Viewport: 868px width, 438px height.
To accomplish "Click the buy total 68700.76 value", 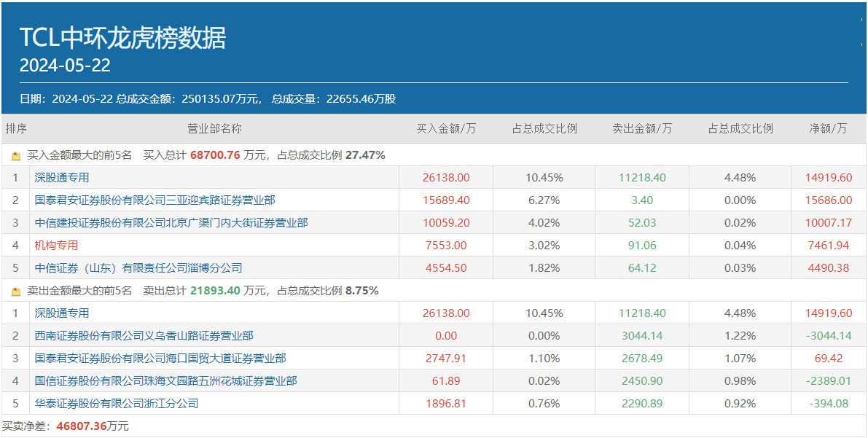I will click(215, 156).
